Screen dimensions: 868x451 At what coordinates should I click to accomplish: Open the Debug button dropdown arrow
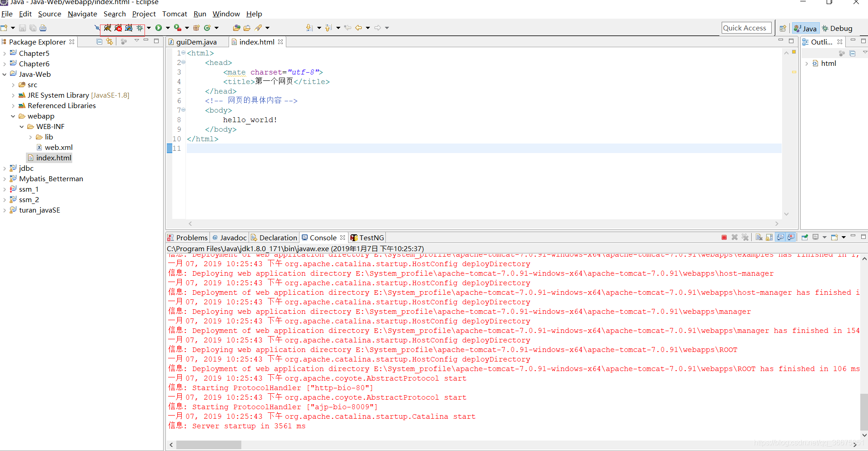point(149,28)
